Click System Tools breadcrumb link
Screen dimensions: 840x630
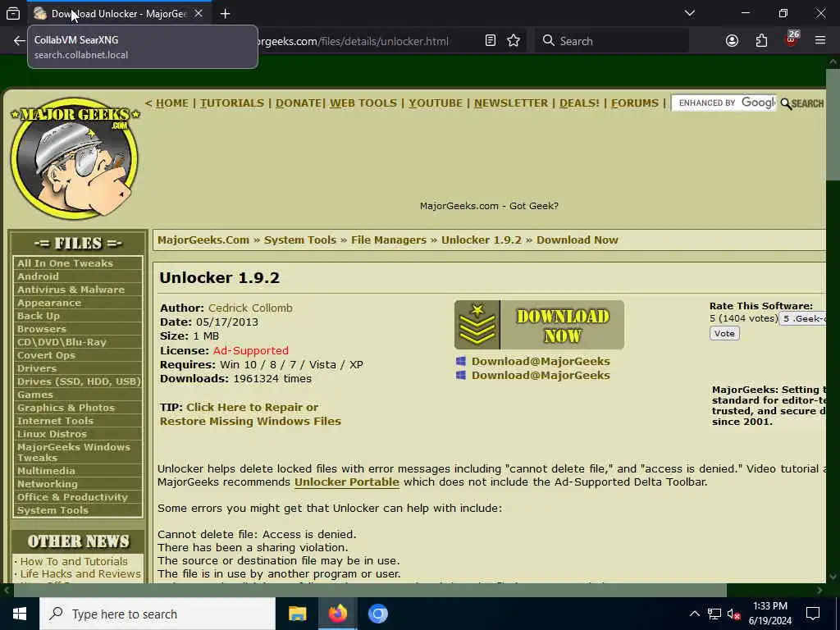300,240
